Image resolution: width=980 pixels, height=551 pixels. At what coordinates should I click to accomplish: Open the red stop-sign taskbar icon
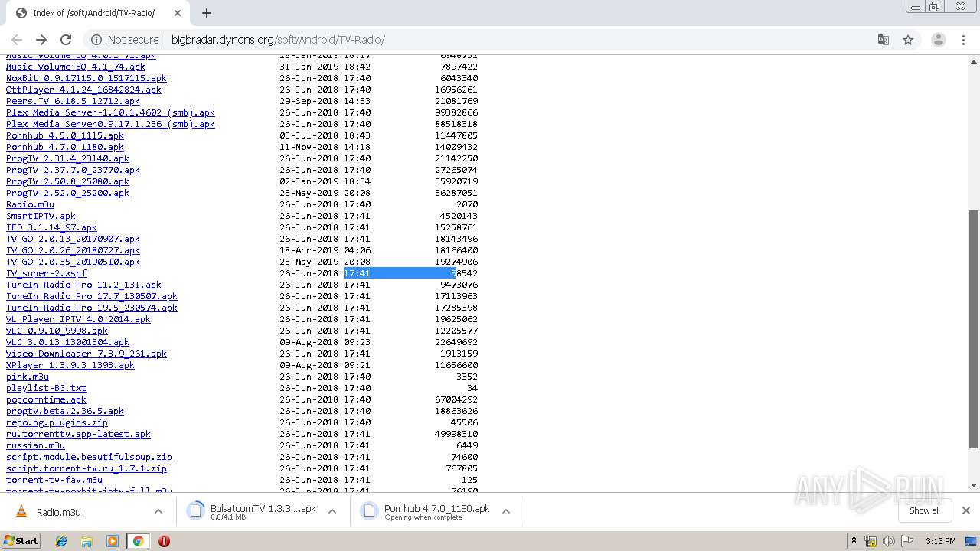(164, 541)
